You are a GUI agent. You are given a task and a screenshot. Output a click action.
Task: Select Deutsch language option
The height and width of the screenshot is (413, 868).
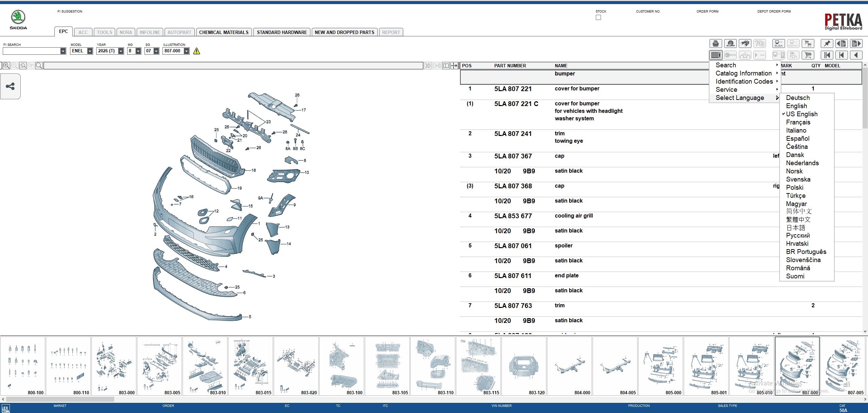(x=798, y=98)
